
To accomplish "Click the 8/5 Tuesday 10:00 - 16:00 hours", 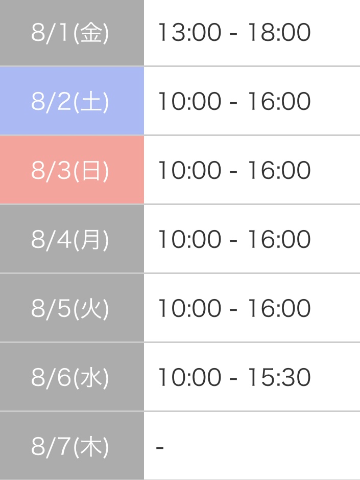I will [x=234, y=308].
